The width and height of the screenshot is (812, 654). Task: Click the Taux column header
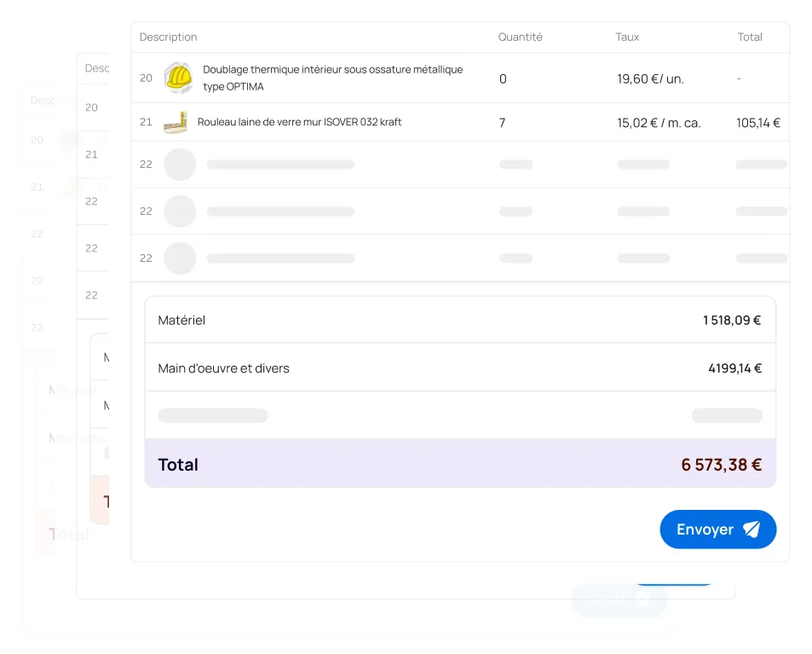tap(627, 37)
